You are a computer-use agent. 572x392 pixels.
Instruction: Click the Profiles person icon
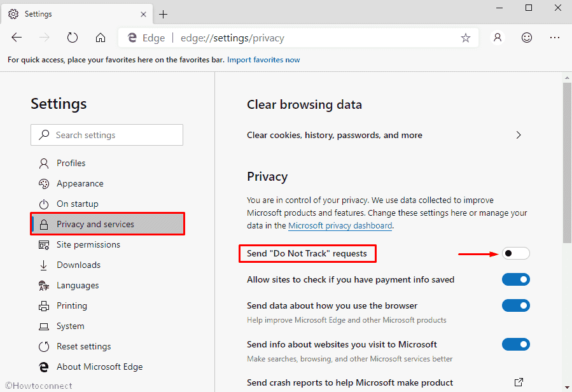44,163
